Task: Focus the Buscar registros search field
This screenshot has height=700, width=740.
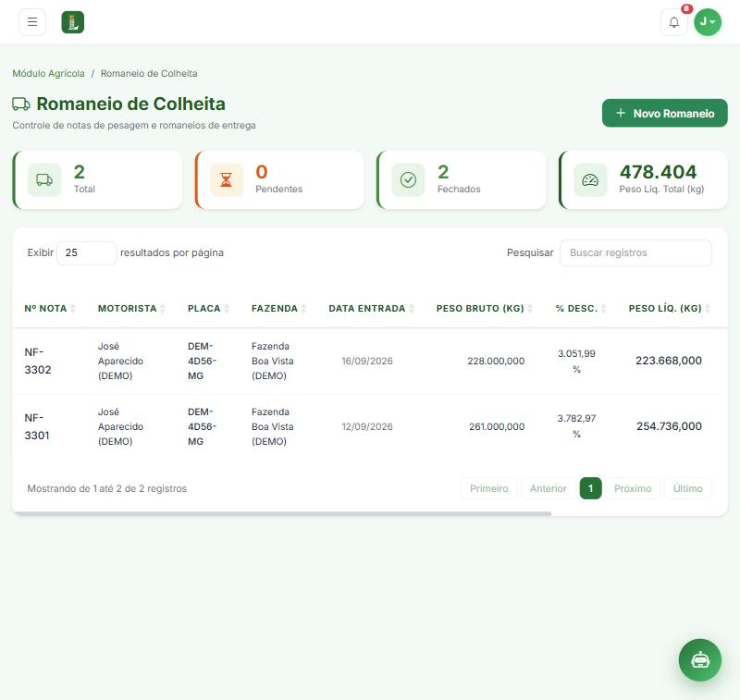Action: [635, 252]
